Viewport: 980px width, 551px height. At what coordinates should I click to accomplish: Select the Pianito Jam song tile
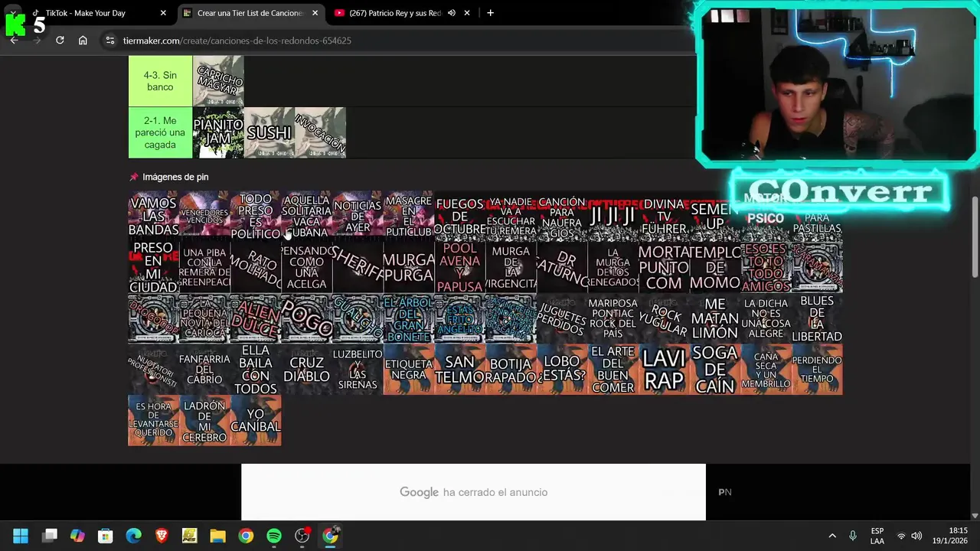pyautogui.click(x=218, y=132)
